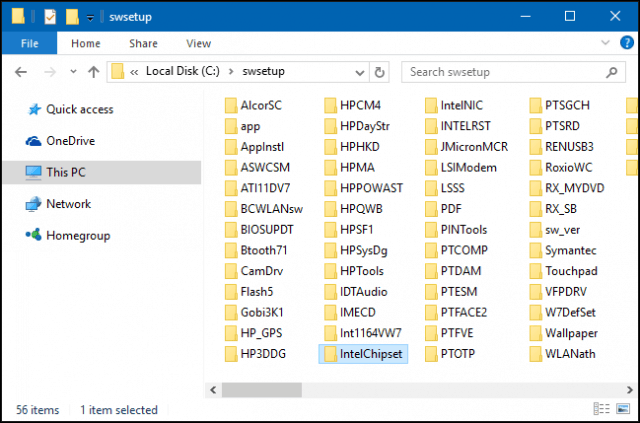Select the HPCM4 folder
This screenshot has width=640, height=423.
353,105
